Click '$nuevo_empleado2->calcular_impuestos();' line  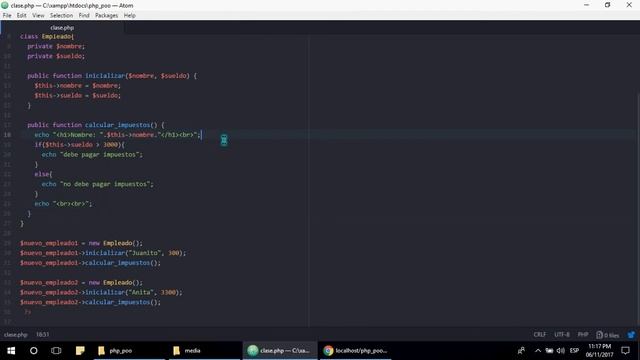90,302
